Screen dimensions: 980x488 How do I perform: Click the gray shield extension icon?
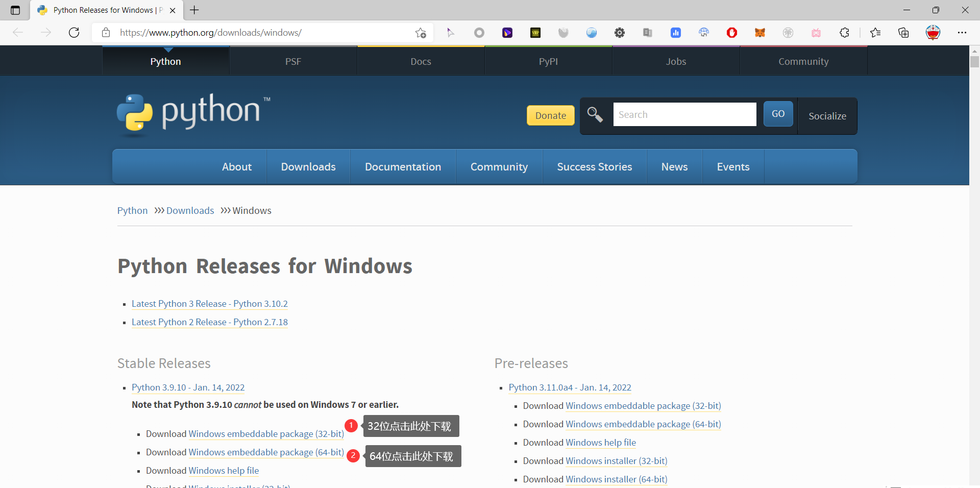click(x=563, y=33)
